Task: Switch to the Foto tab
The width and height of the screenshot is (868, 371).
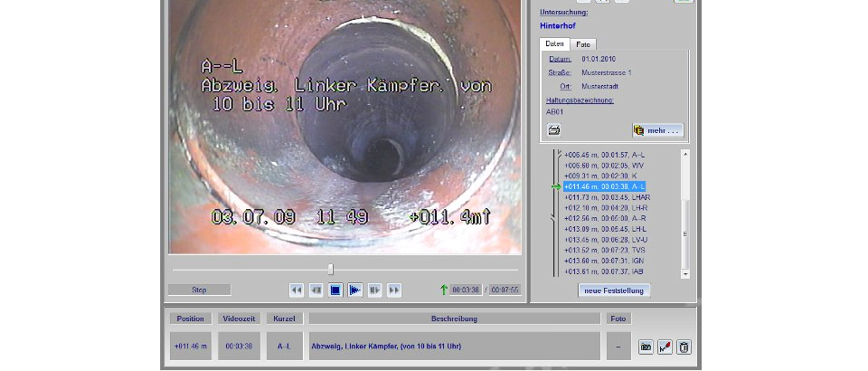Action: tap(583, 44)
